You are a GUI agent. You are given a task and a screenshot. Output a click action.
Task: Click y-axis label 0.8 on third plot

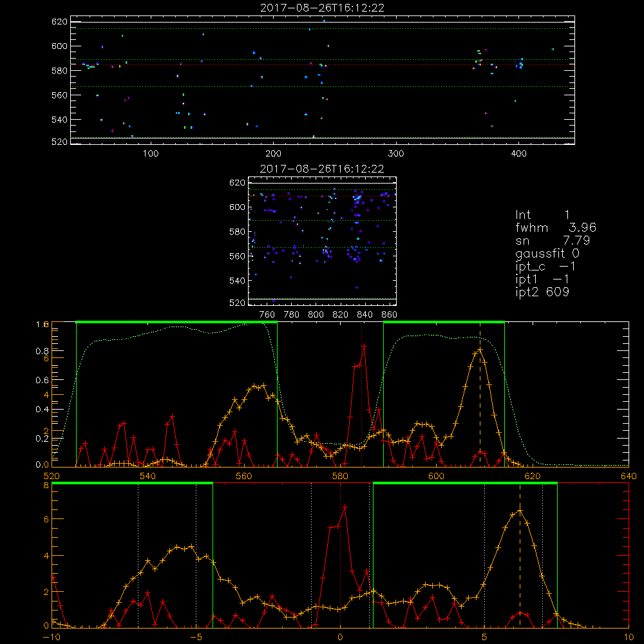coord(42,351)
